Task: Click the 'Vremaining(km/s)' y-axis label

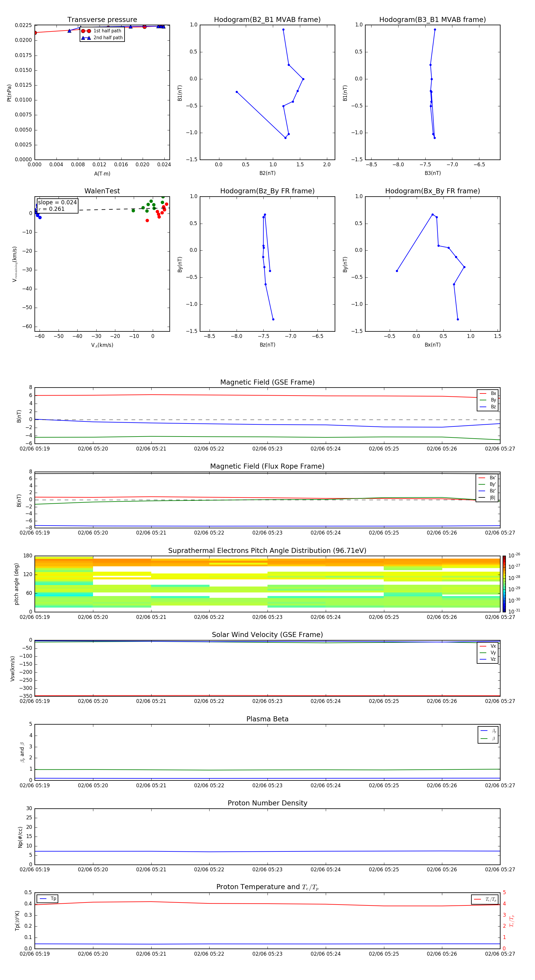Action: [15, 264]
